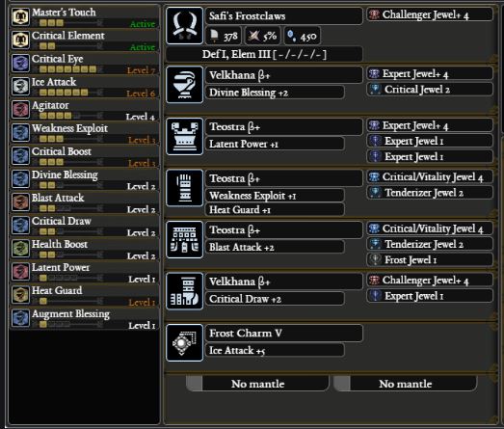Click the weapon Challenger Jewel+ 4 slot
The height and width of the screenshot is (429, 504).
pyautogui.click(x=430, y=14)
